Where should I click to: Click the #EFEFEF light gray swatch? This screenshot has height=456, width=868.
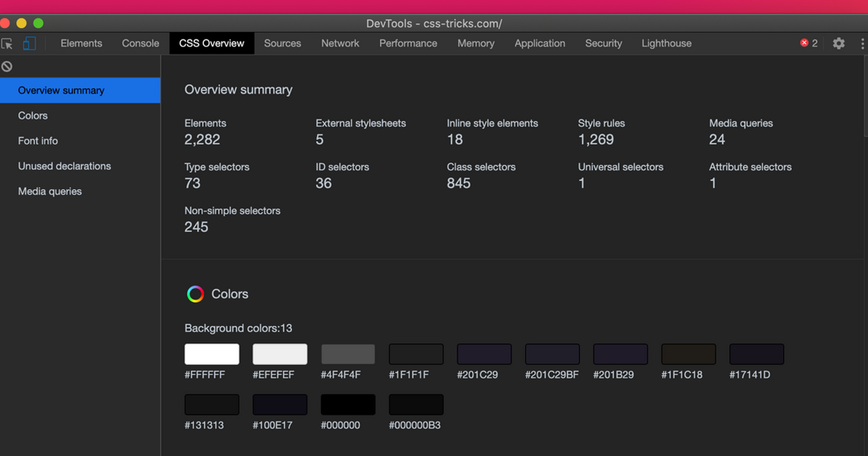pyautogui.click(x=280, y=354)
